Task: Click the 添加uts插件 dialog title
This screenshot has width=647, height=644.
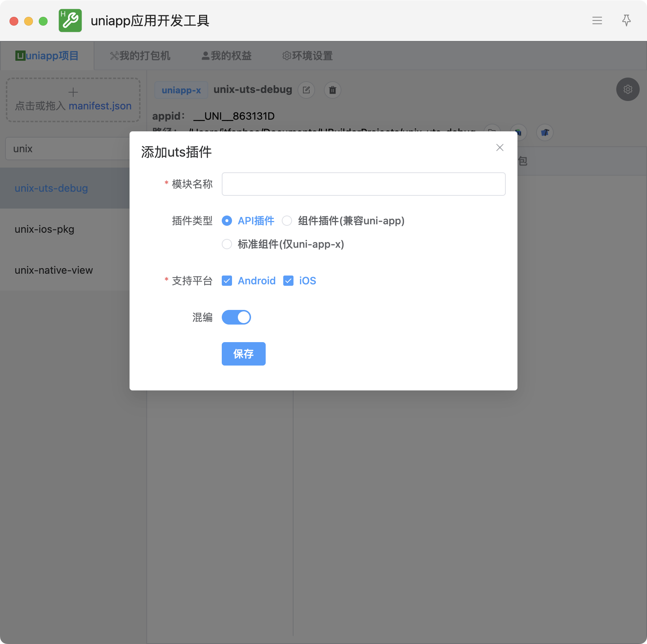Action: pos(176,152)
